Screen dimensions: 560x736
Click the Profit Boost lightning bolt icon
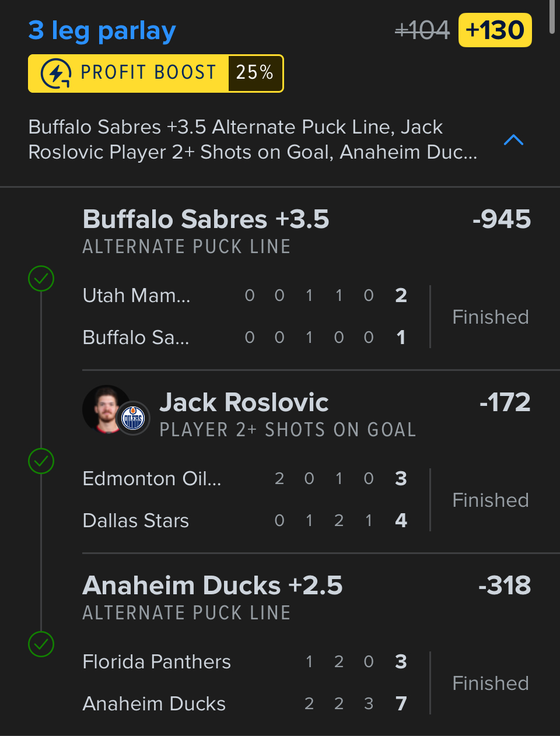click(56, 73)
